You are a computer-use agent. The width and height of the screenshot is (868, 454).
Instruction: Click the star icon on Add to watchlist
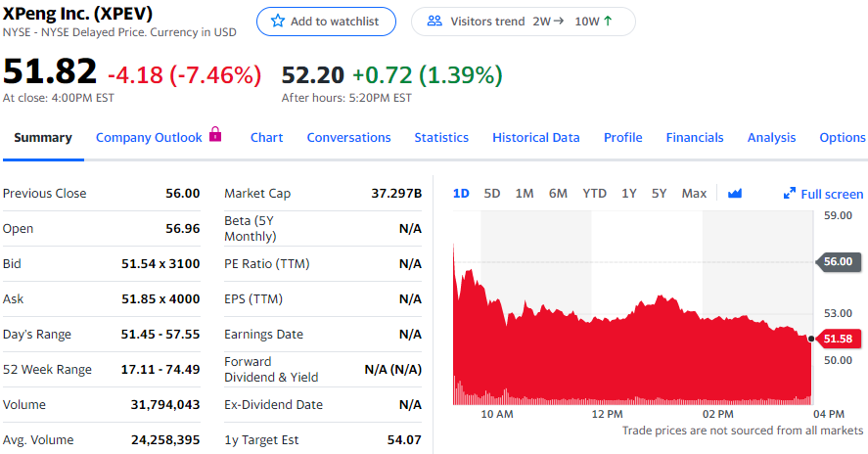click(278, 22)
